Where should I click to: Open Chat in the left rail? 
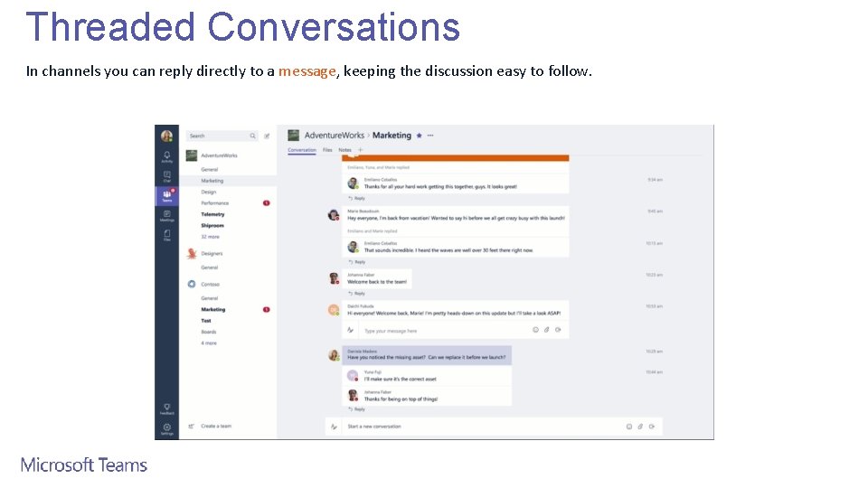pyautogui.click(x=166, y=176)
